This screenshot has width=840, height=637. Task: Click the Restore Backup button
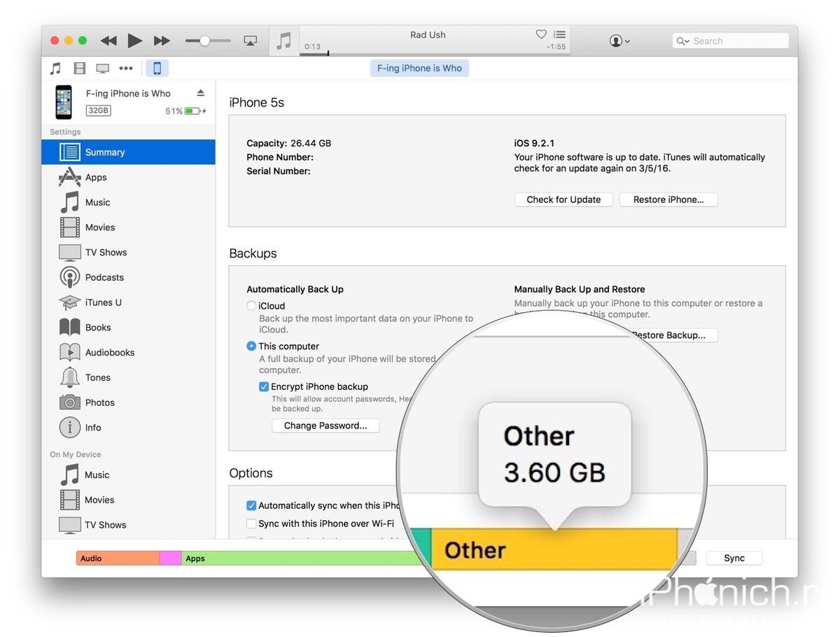[x=673, y=335]
